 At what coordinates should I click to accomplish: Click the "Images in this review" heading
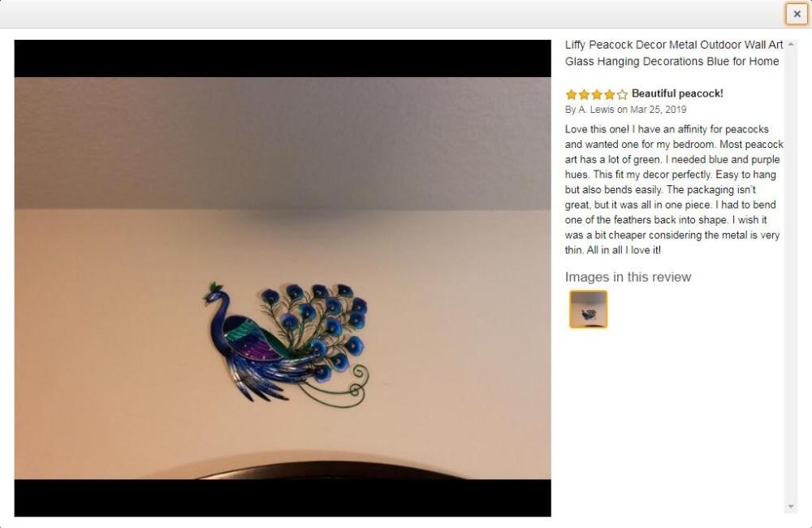pos(628,277)
